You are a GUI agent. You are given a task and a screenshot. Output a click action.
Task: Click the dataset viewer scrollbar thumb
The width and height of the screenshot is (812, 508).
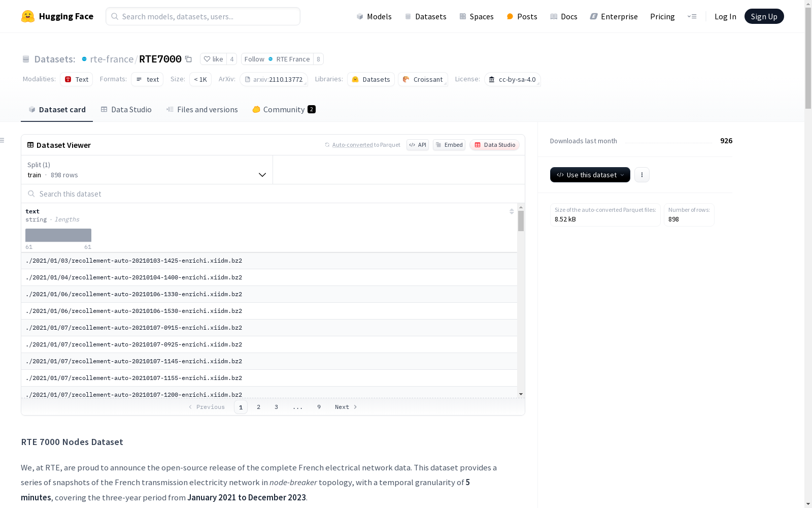pyautogui.click(x=521, y=221)
